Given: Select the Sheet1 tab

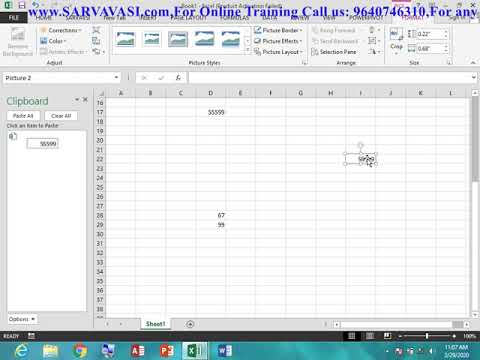Looking at the screenshot, I should point(155,324).
